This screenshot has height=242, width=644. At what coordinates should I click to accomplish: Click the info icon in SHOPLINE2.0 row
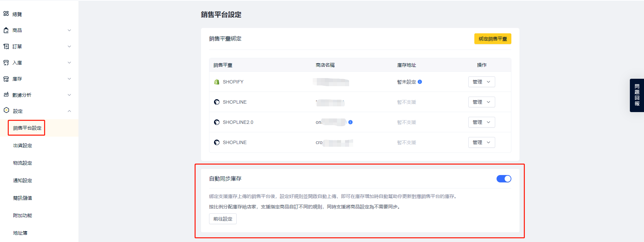pyautogui.click(x=350, y=122)
